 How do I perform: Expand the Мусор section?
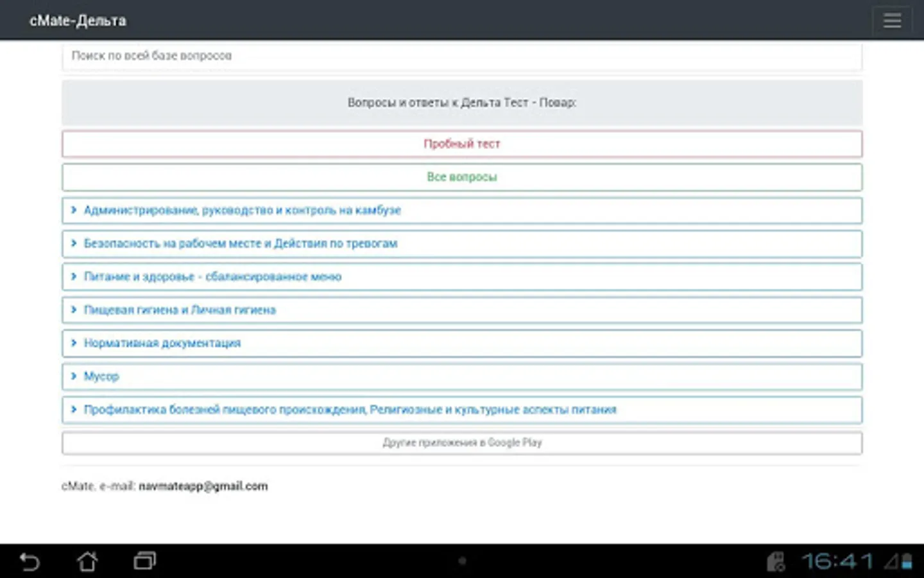click(x=462, y=376)
